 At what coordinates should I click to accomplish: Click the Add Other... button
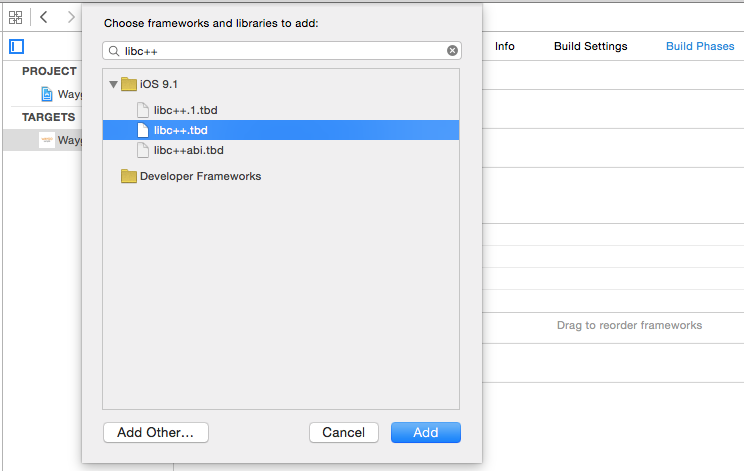click(x=156, y=433)
